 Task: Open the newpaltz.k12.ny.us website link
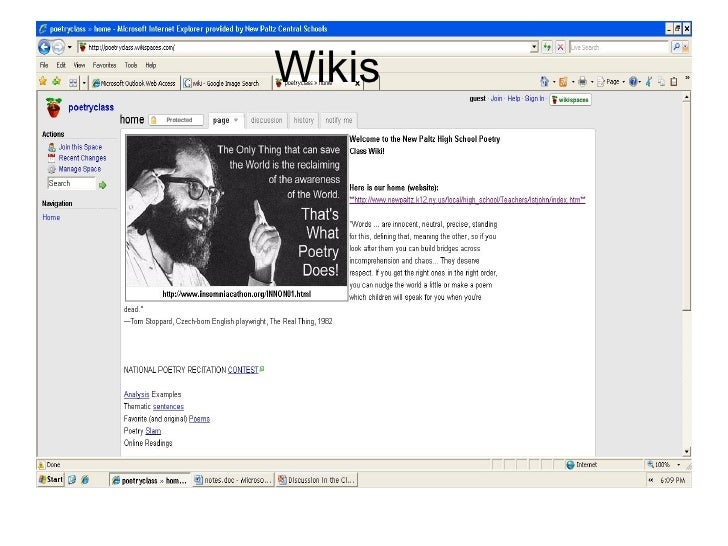point(467,200)
